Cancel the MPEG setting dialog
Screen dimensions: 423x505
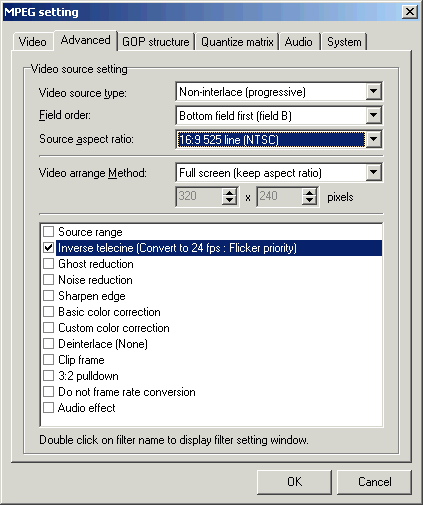coord(375,482)
